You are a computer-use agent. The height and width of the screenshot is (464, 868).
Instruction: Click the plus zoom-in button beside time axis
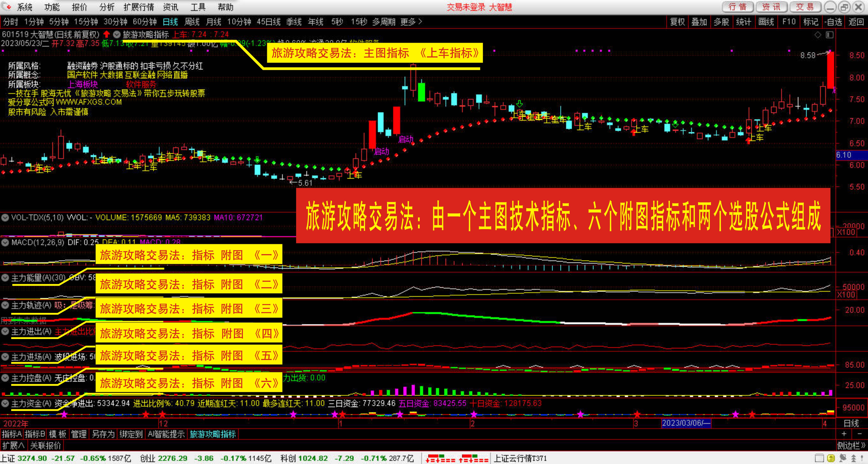coord(844,434)
